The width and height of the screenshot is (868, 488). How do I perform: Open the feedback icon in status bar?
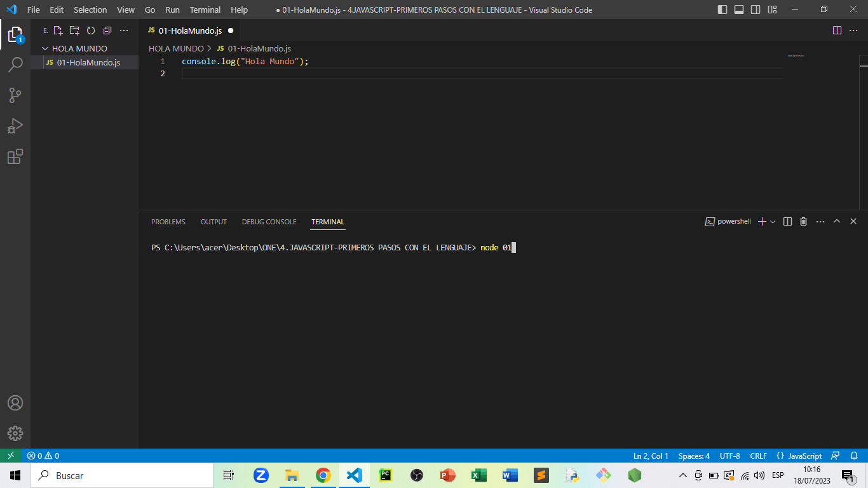(836, 456)
